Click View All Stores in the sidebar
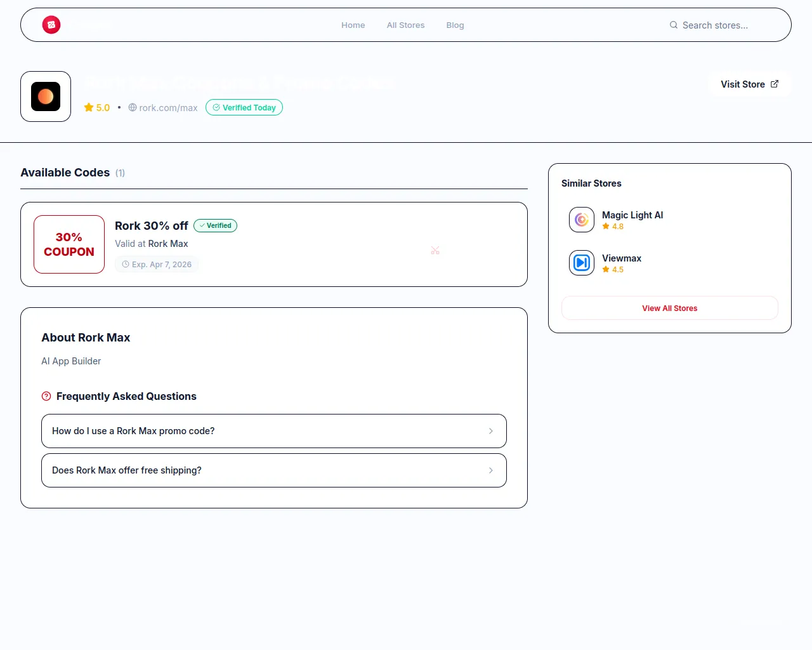812x650 pixels. [x=669, y=308]
